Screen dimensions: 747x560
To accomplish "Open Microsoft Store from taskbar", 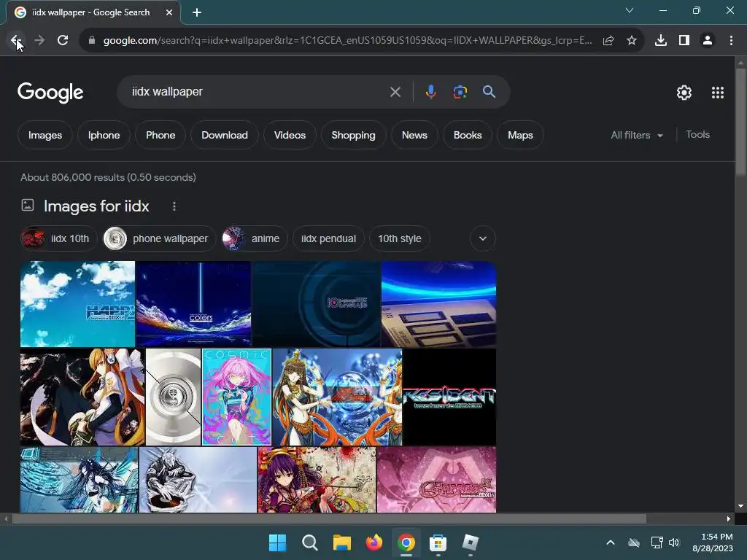I will [438, 542].
